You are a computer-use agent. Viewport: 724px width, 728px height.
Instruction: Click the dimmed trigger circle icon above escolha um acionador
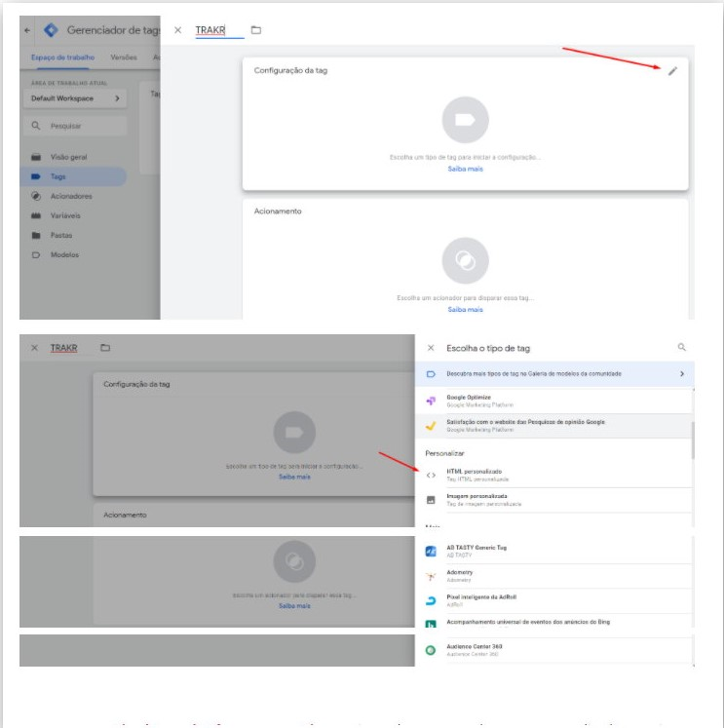pyautogui.click(x=294, y=561)
